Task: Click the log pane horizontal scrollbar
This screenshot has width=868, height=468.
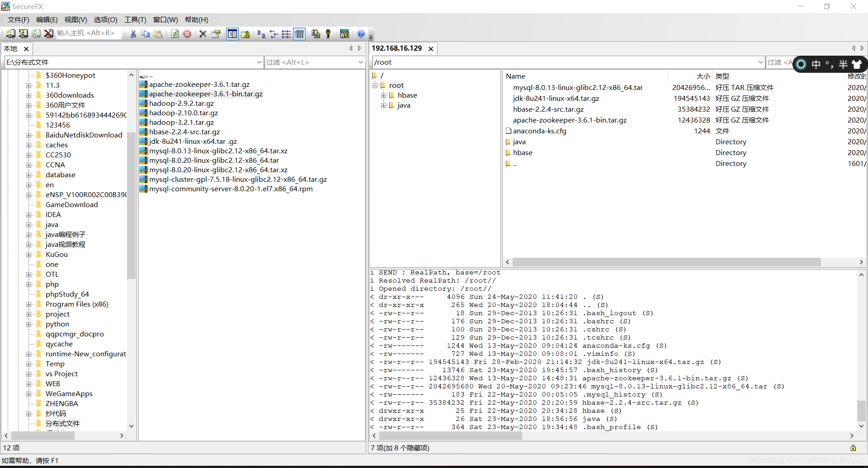Action: pyautogui.click(x=450, y=436)
